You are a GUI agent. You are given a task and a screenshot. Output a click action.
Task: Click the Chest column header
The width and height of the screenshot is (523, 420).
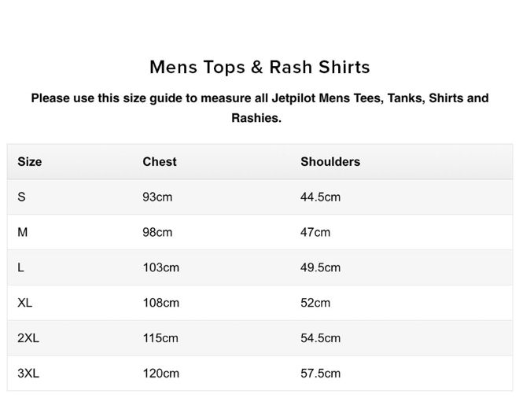coord(160,161)
